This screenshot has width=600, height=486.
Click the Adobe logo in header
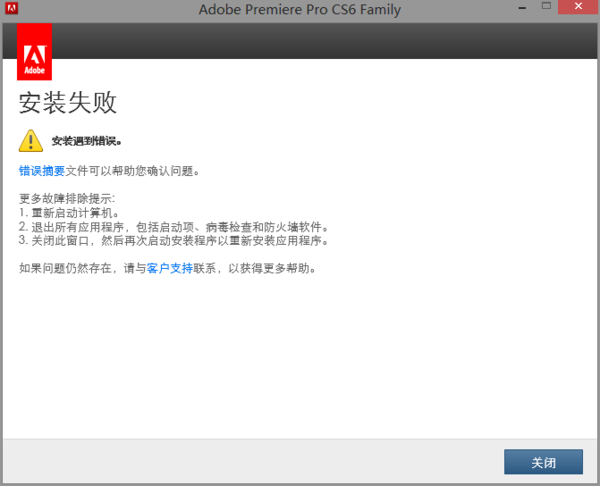[34, 52]
